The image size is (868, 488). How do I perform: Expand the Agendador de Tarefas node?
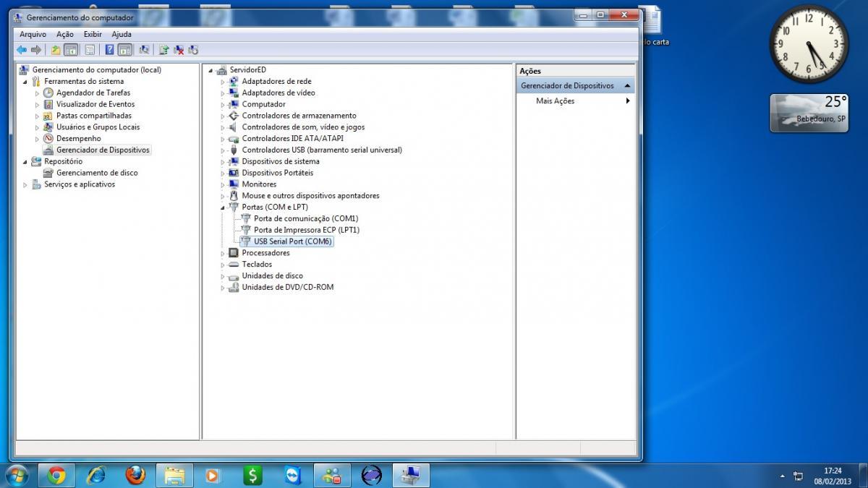pyautogui.click(x=38, y=93)
